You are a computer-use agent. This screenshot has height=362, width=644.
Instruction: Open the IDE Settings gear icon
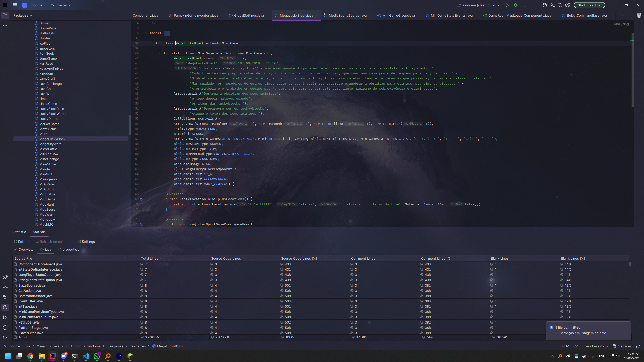(x=568, y=5)
